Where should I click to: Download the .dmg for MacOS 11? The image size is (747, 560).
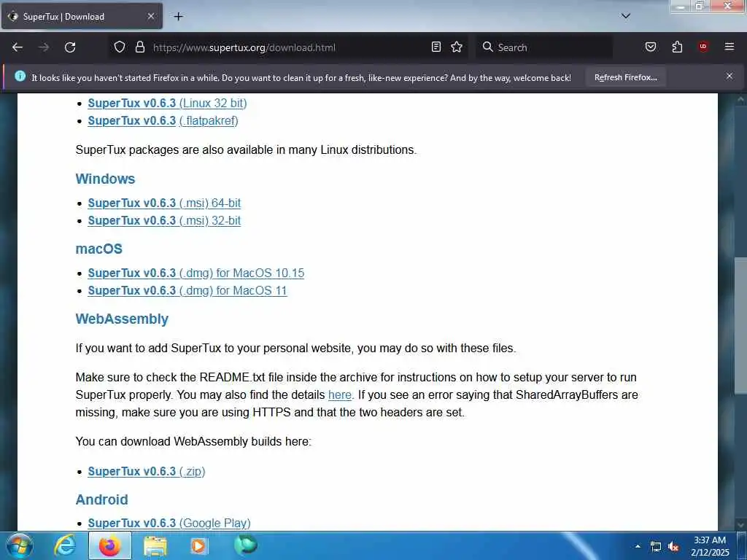coord(187,291)
